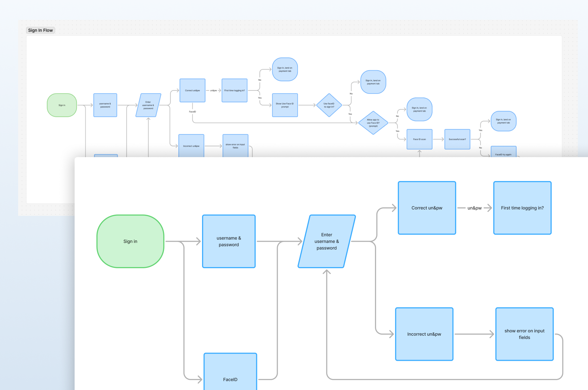Click the Sign In Flow section label

pyautogui.click(x=40, y=30)
